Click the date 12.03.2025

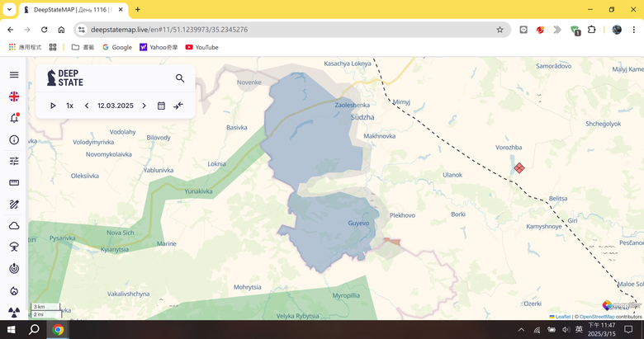116,106
